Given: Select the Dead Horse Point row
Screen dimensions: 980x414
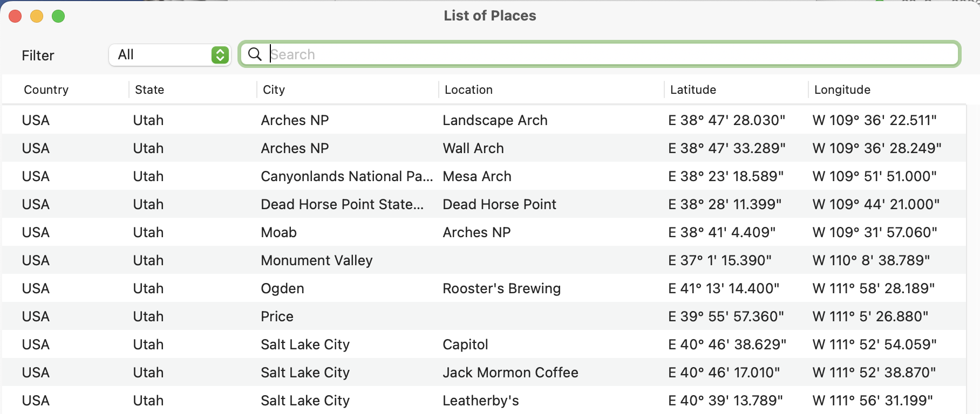Looking at the screenshot, I should [x=484, y=204].
